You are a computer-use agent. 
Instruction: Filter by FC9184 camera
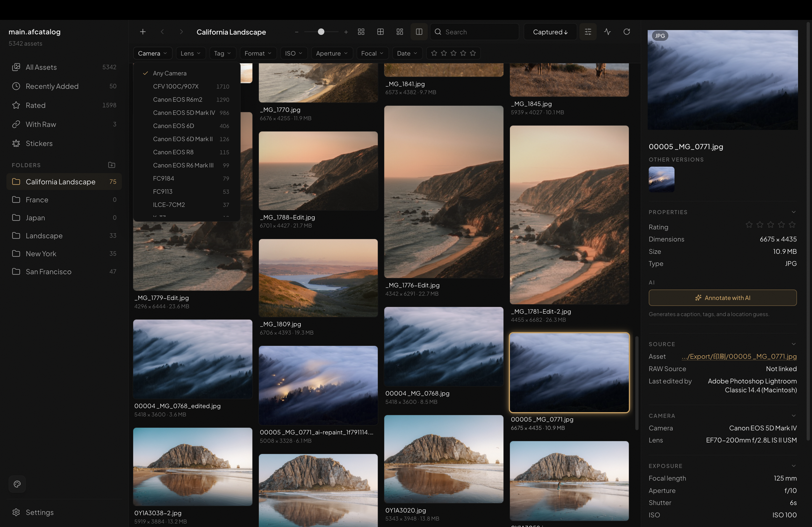point(187,178)
